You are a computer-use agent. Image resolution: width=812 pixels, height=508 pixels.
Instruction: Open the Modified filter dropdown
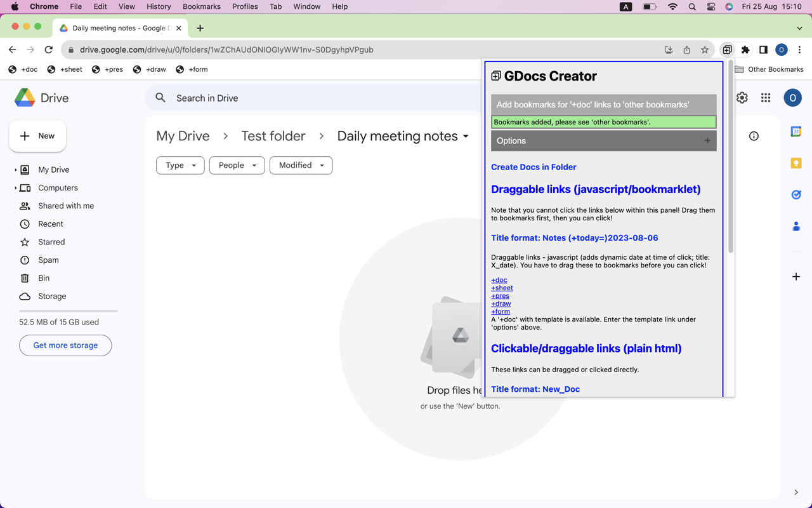click(301, 165)
